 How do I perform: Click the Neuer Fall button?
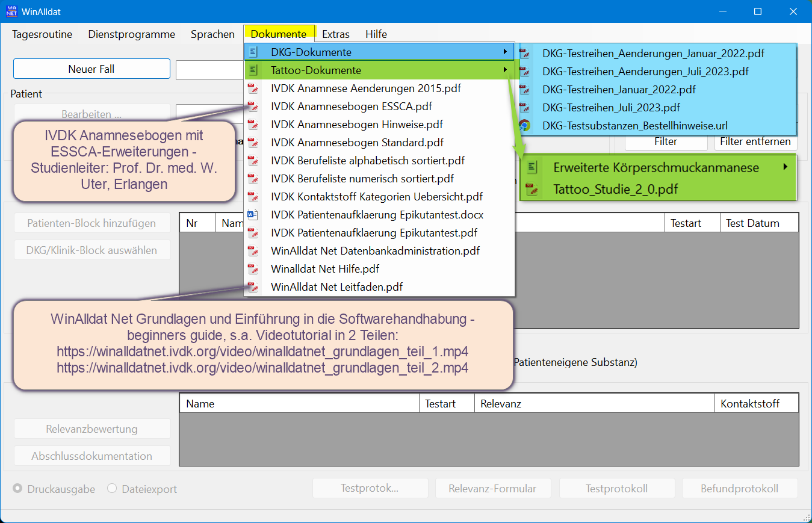(x=91, y=69)
